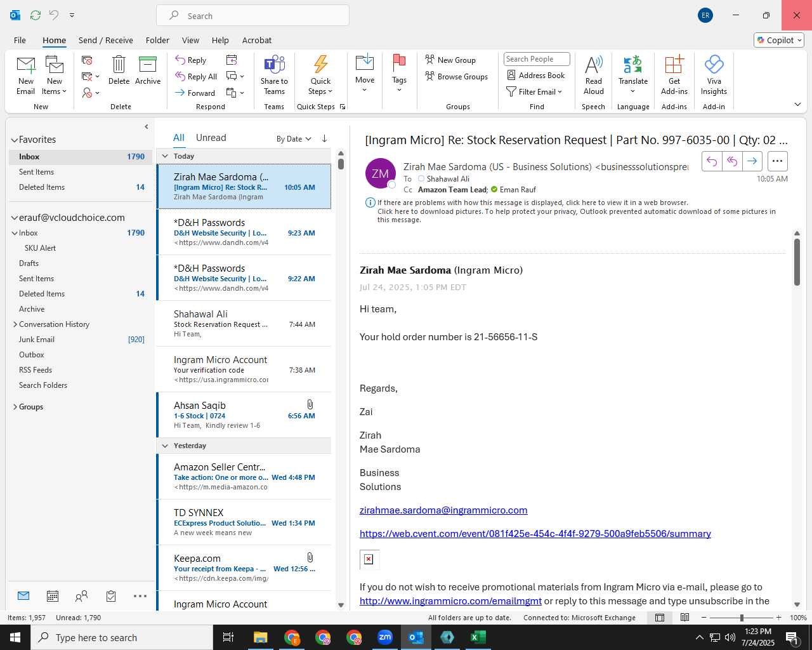This screenshot has width=812, height=650.
Task: Adjust the zoom slider in status bar
Action: (x=742, y=618)
